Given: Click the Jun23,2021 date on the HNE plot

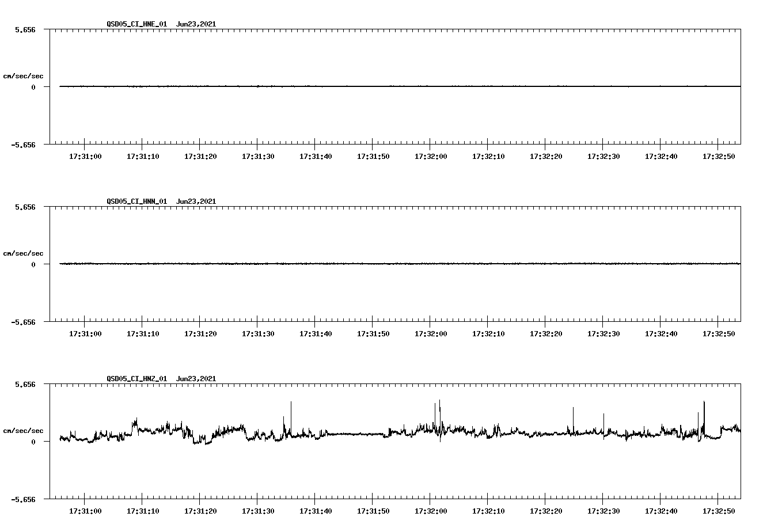Looking at the screenshot, I should (x=196, y=24).
